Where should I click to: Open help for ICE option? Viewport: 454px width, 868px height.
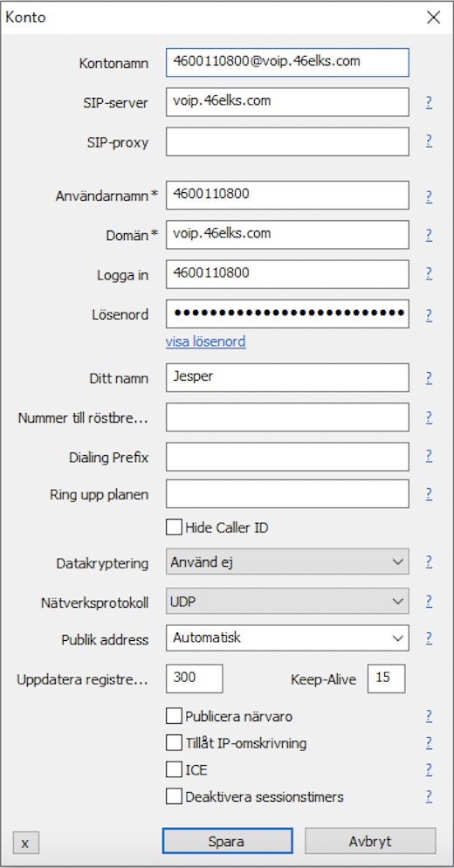[x=429, y=769]
